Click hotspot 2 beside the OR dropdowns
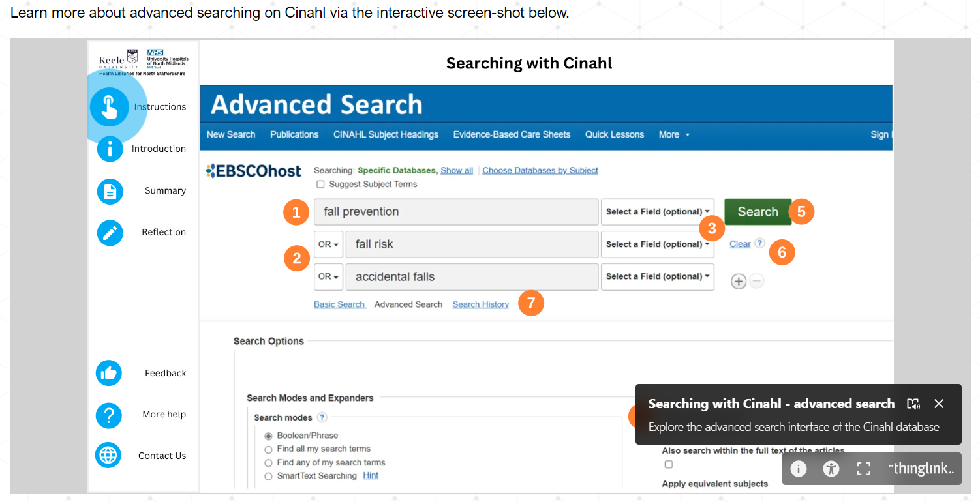 tap(297, 259)
